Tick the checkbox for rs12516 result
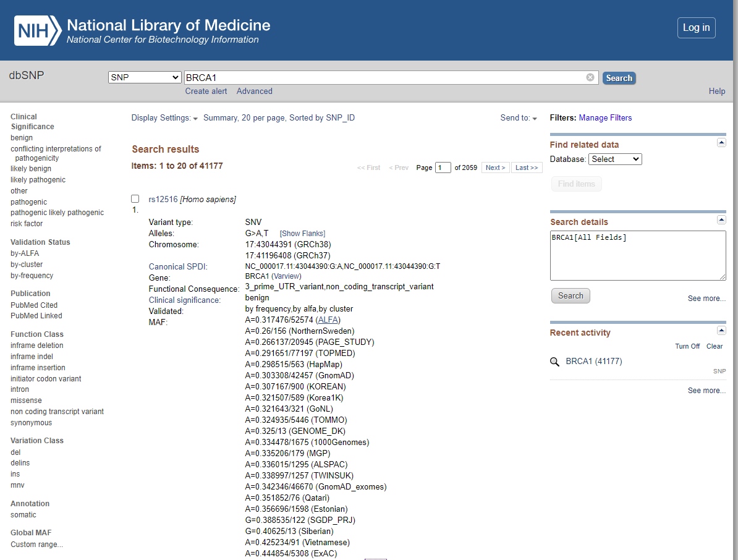The width and height of the screenshot is (738, 560). pos(135,199)
